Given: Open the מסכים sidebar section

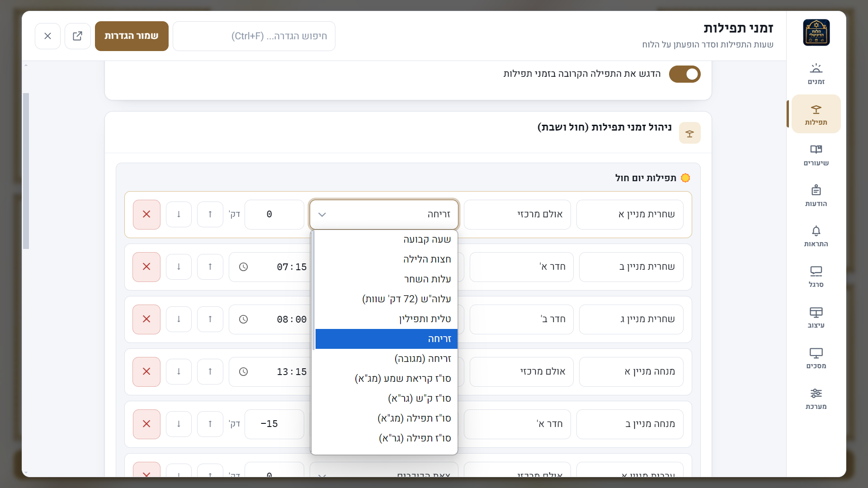Looking at the screenshot, I should pos(816,358).
